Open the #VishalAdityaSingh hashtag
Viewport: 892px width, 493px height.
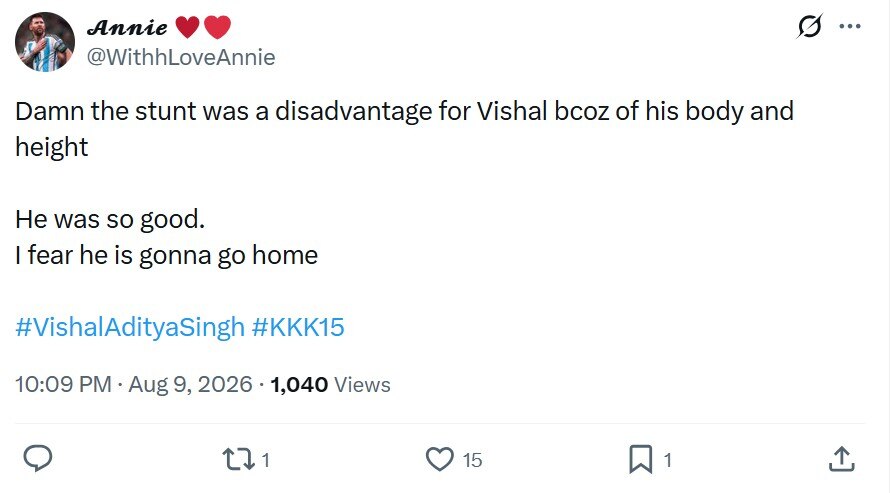click(130, 328)
